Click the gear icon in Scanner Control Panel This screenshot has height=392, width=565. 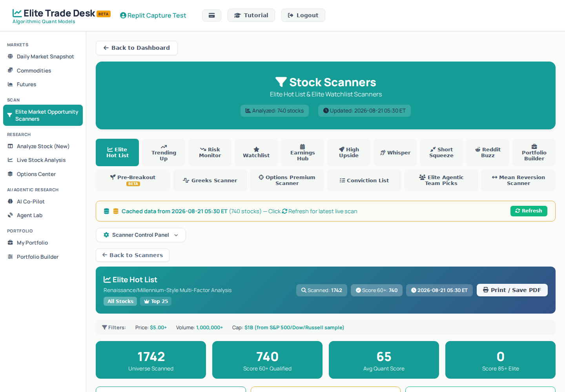[106, 235]
